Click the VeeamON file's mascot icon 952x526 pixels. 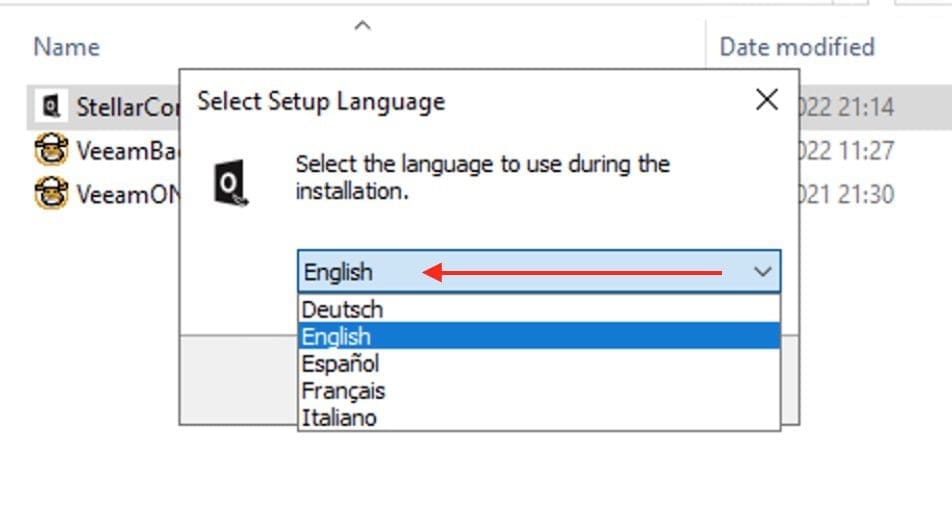(x=50, y=193)
